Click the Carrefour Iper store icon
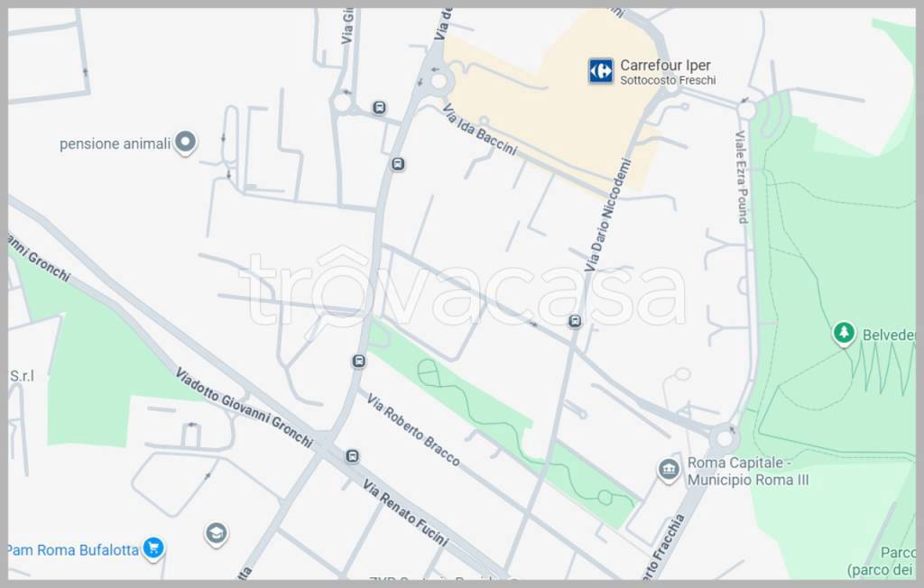The image size is (924, 588). (x=600, y=71)
